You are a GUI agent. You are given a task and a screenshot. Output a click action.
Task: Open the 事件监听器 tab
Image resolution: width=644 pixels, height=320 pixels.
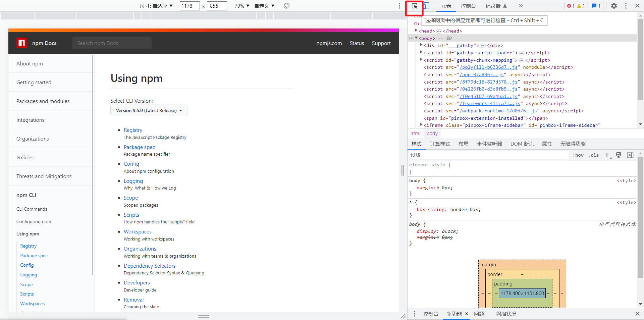pyautogui.click(x=489, y=144)
